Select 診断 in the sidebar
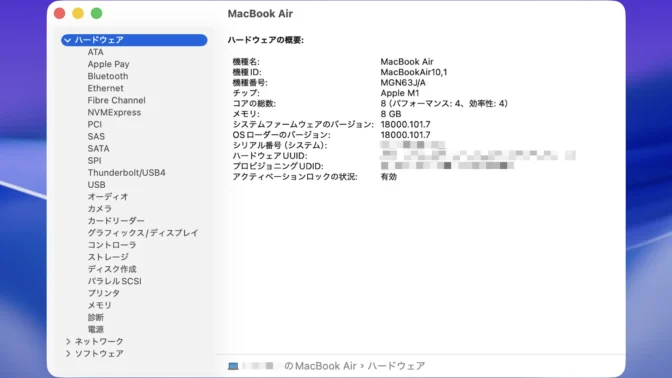The width and height of the screenshot is (672, 378). point(96,317)
